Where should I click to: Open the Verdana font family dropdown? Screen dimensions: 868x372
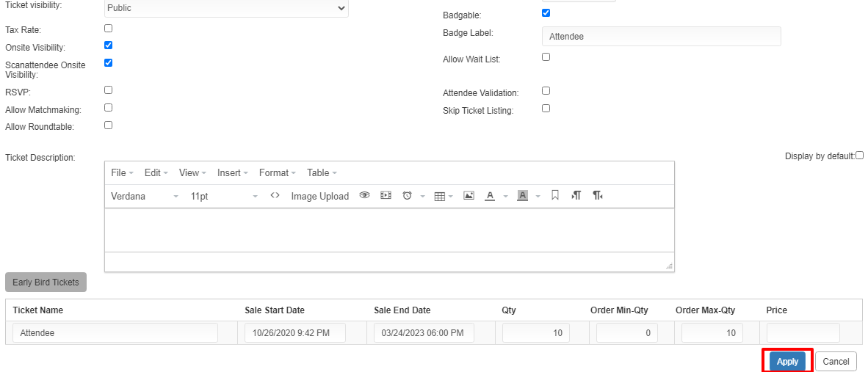coord(145,196)
